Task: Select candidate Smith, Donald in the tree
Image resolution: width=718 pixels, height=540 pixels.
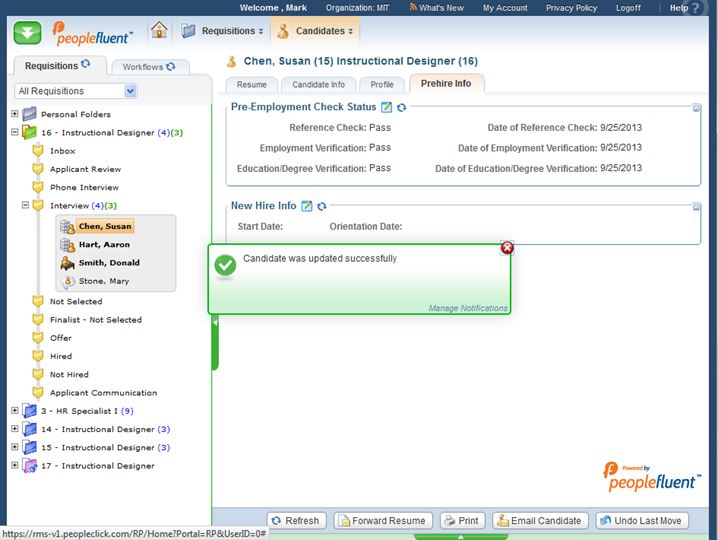Action: [x=109, y=263]
